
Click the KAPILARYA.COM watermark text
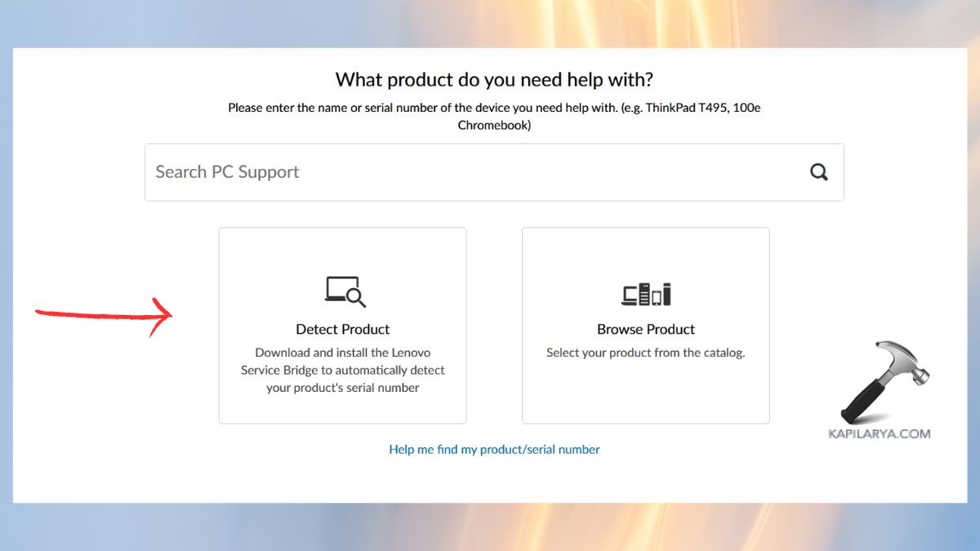pos(881,432)
